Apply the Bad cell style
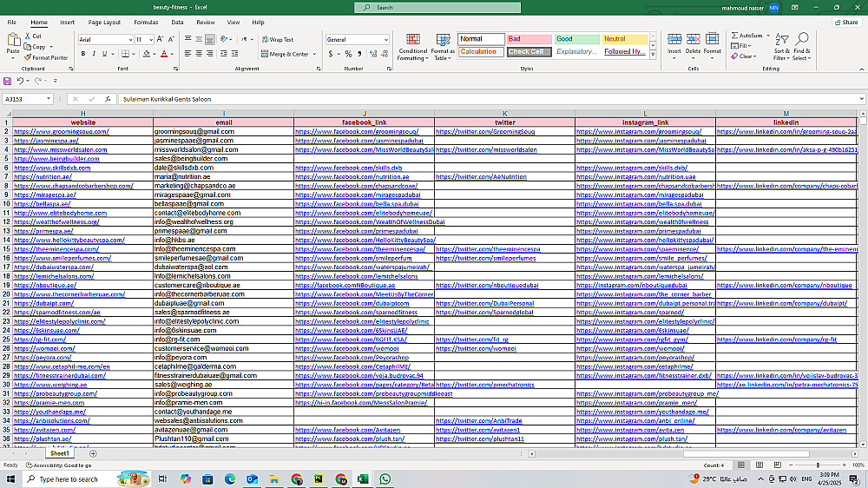 (x=529, y=39)
